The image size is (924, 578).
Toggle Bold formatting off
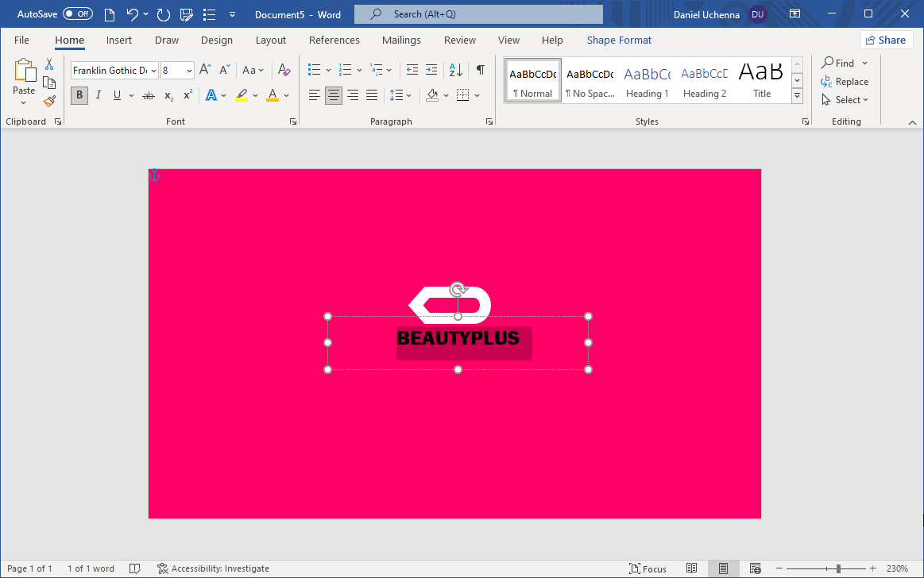[79, 95]
